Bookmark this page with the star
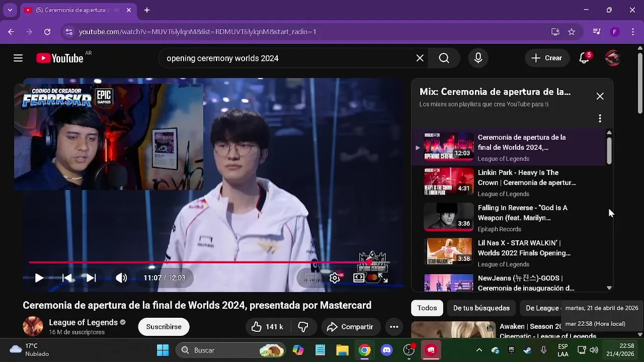Image resolution: width=644 pixels, height=362 pixels. tap(572, 32)
